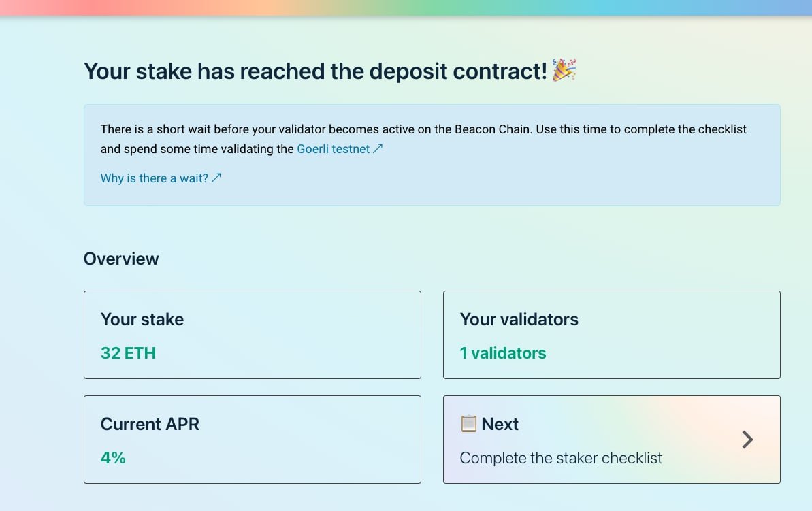Click the clipboard icon on the Next card
The width and height of the screenshot is (812, 511).
point(470,423)
